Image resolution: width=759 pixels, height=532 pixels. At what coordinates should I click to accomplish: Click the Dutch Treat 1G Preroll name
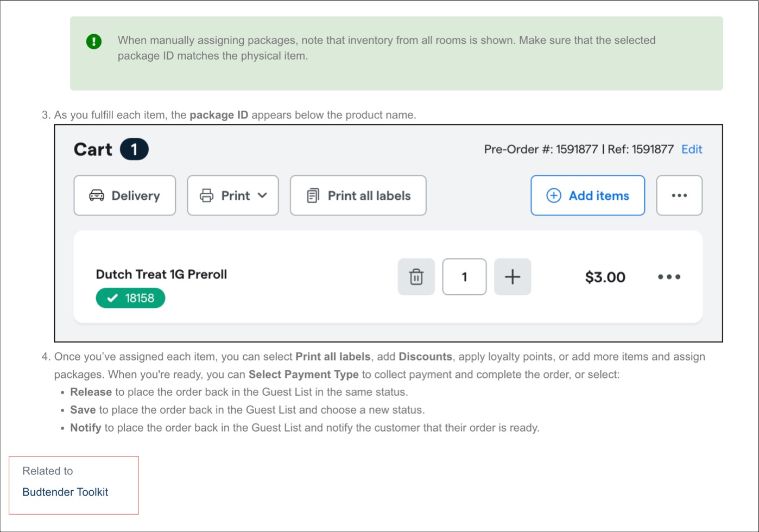coord(161,274)
